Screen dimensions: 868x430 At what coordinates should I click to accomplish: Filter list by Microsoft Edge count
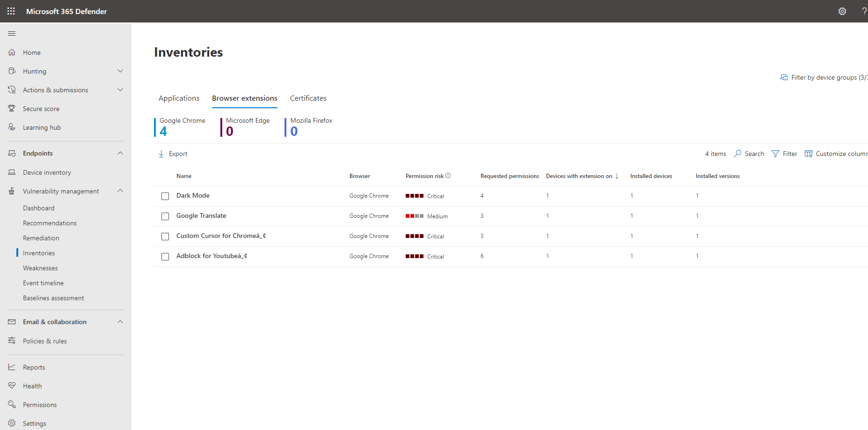click(245, 127)
